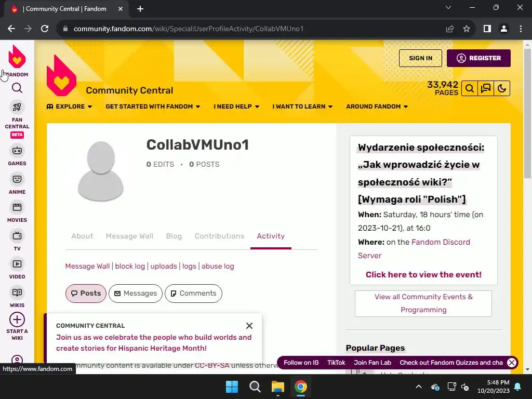This screenshot has height=399, width=532.
Task: Expand the I Need Help menu
Action: pos(236,107)
